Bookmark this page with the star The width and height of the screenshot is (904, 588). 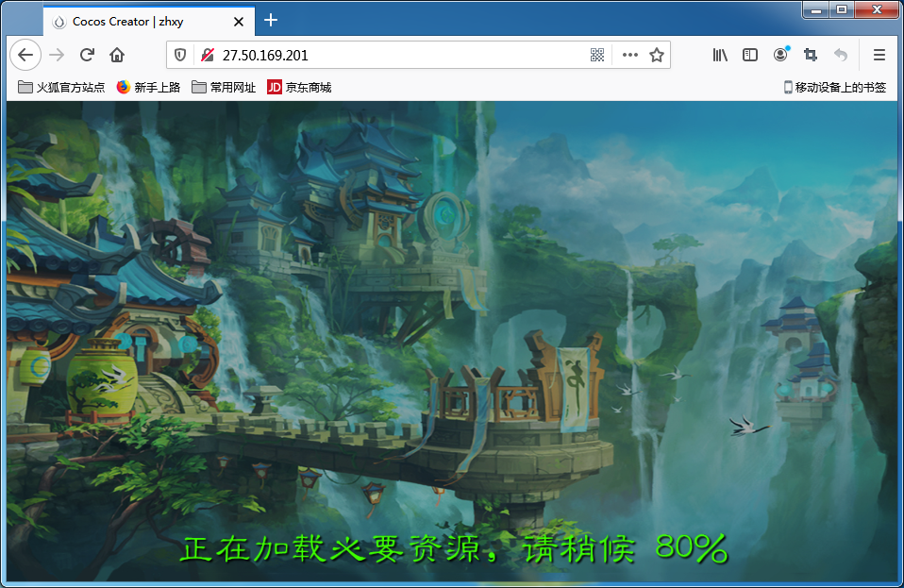point(657,55)
